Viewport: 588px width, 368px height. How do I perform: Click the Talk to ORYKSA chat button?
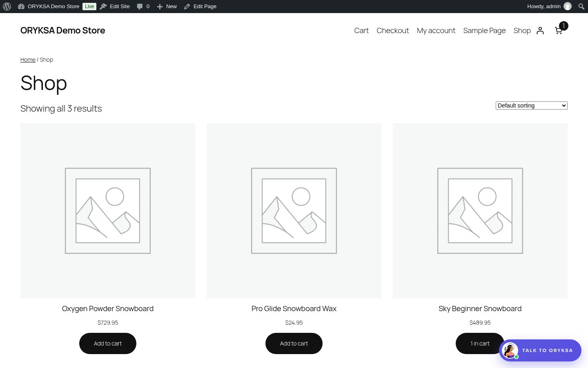pyautogui.click(x=540, y=350)
